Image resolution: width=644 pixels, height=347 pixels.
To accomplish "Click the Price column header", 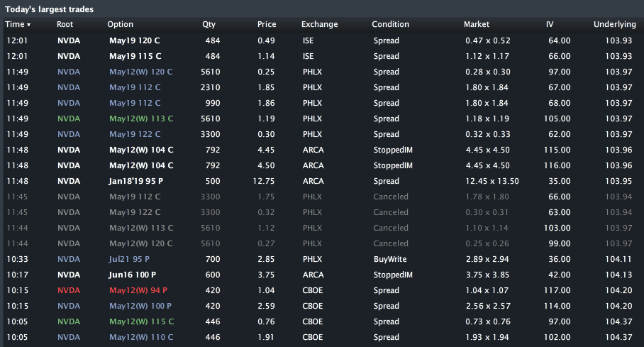I will pyautogui.click(x=267, y=24).
